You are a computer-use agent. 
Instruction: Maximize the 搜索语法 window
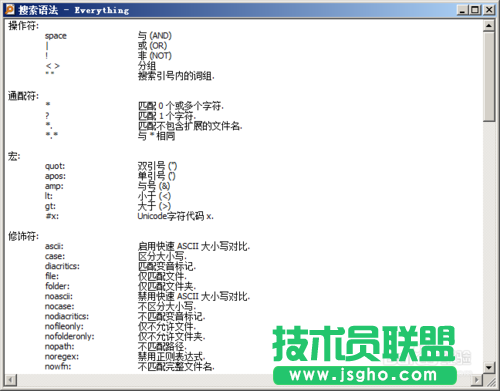[x=475, y=10]
